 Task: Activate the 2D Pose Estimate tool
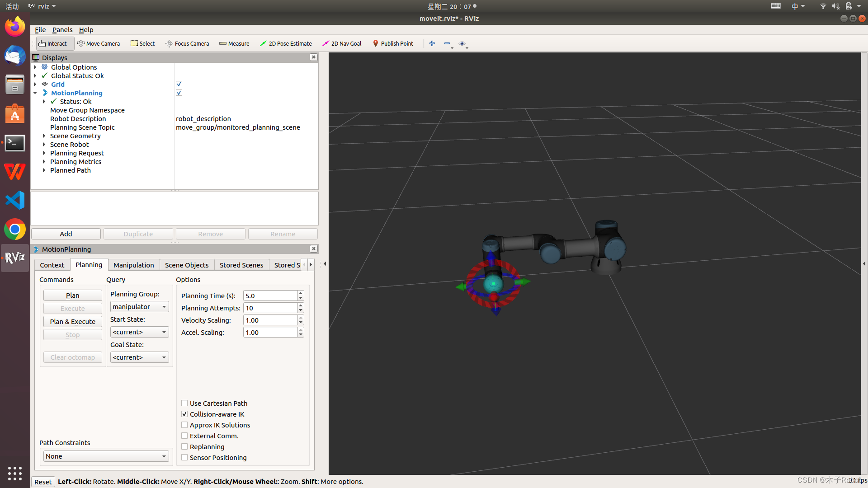point(286,43)
